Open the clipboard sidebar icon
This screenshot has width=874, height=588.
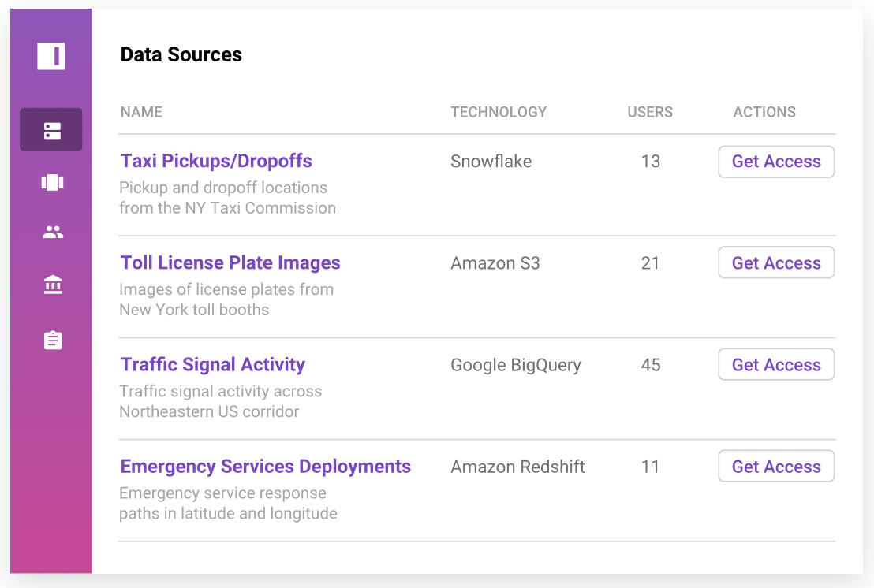[x=52, y=341]
